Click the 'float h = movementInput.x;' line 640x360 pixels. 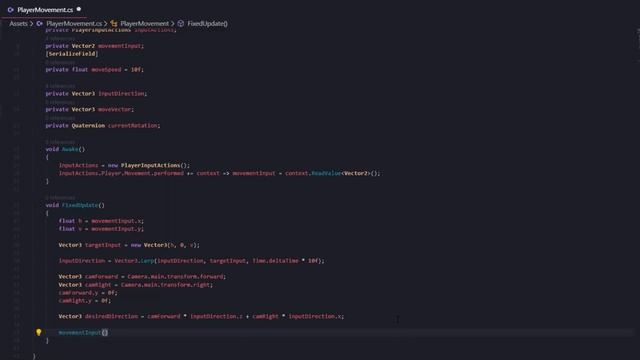[x=101, y=221]
